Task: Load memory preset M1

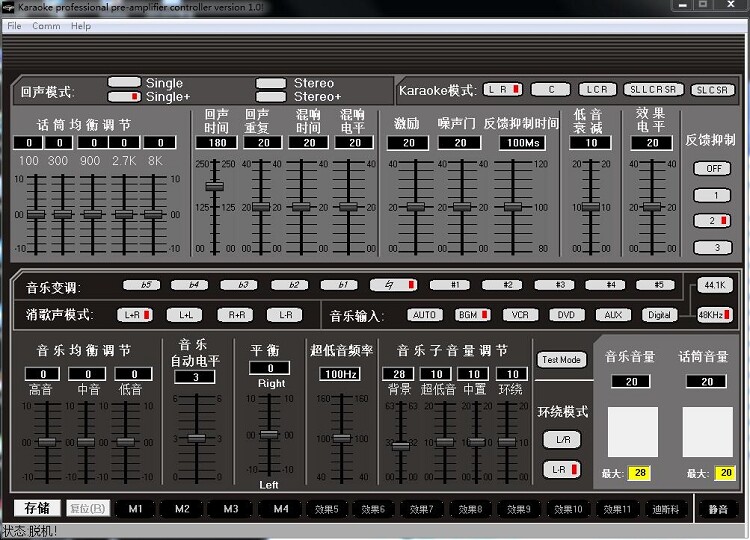Action: (x=135, y=508)
